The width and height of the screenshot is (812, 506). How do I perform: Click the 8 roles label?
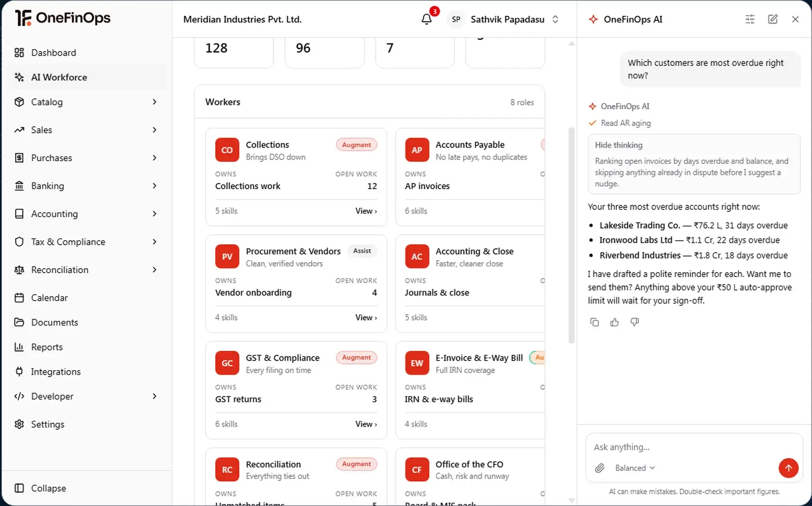tap(522, 102)
